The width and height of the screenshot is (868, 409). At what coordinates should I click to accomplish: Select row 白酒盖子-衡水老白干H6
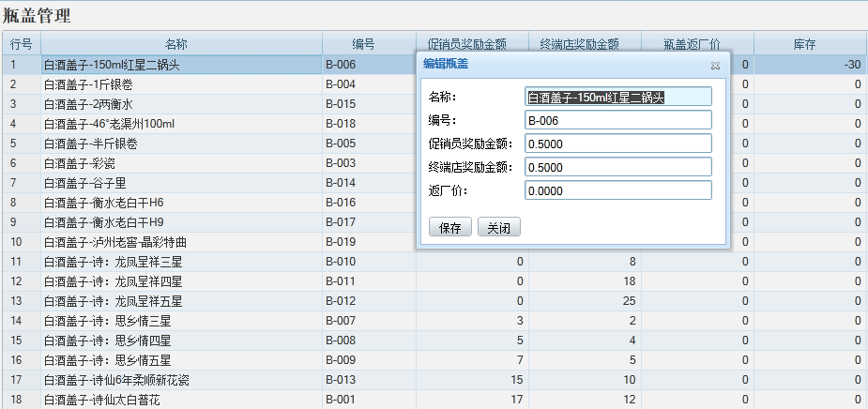pyautogui.click(x=181, y=203)
